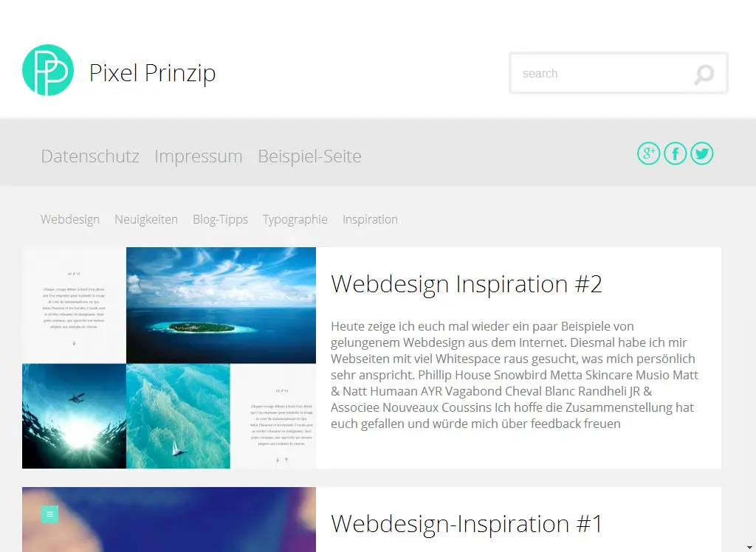Click the teal list icon on second post image
The width and height of the screenshot is (756, 552).
point(49,514)
